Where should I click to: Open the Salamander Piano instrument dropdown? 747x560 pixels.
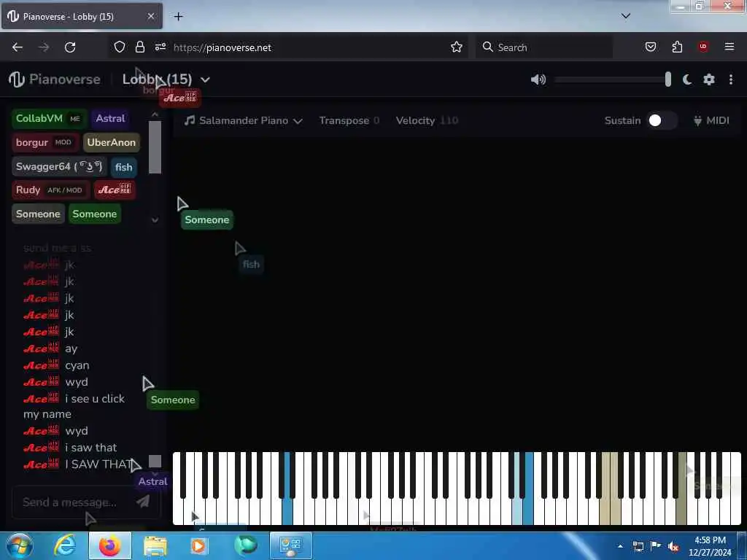244,120
